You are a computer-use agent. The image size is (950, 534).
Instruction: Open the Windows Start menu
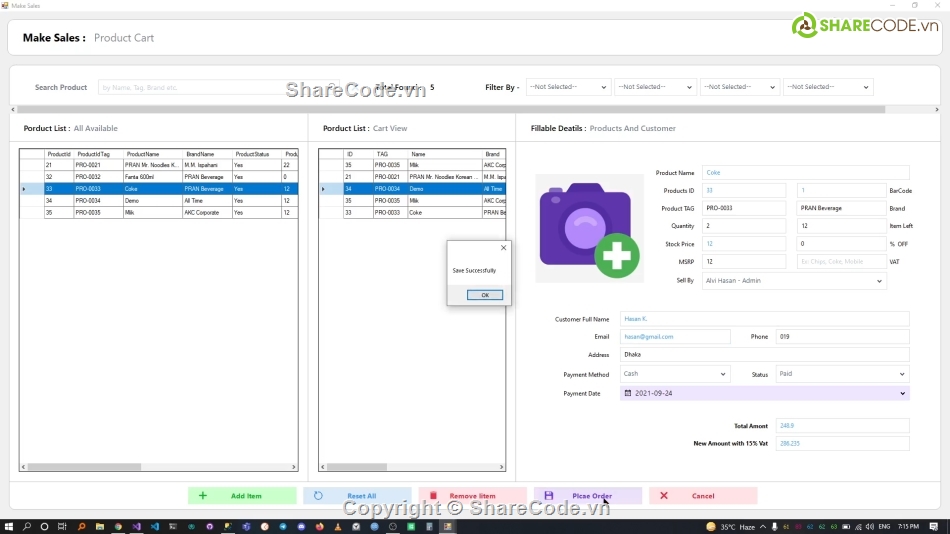pyautogui.click(x=9, y=526)
